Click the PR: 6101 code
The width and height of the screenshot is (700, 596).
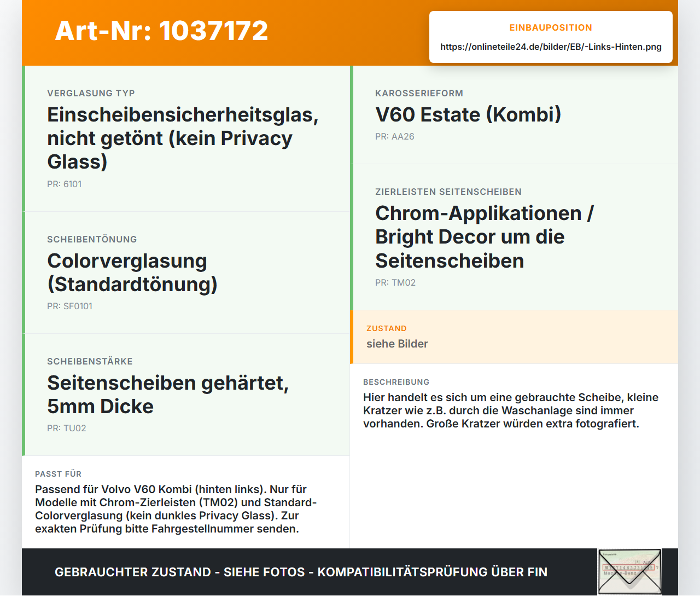pyautogui.click(x=64, y=184)
